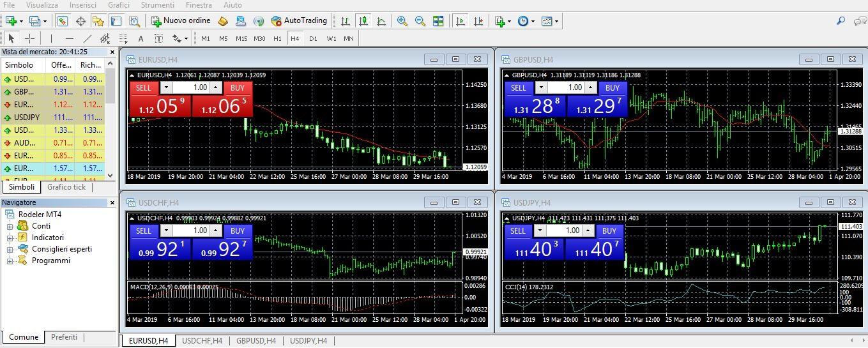Image resolution: width=868 pixels, height=348 pixels.
Task: Zoom in on the chart
Action: [402, 21]
